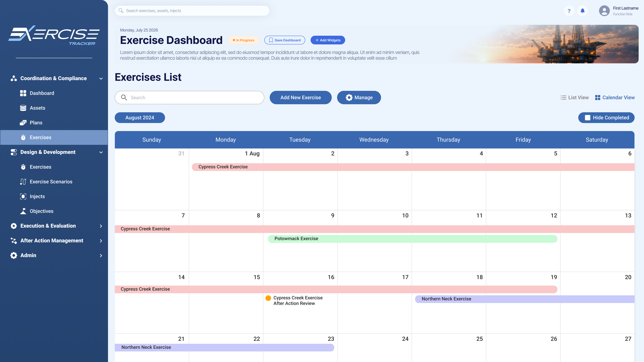Click the Save Dashboard button

pyautogui.click(x=284, y=40)
